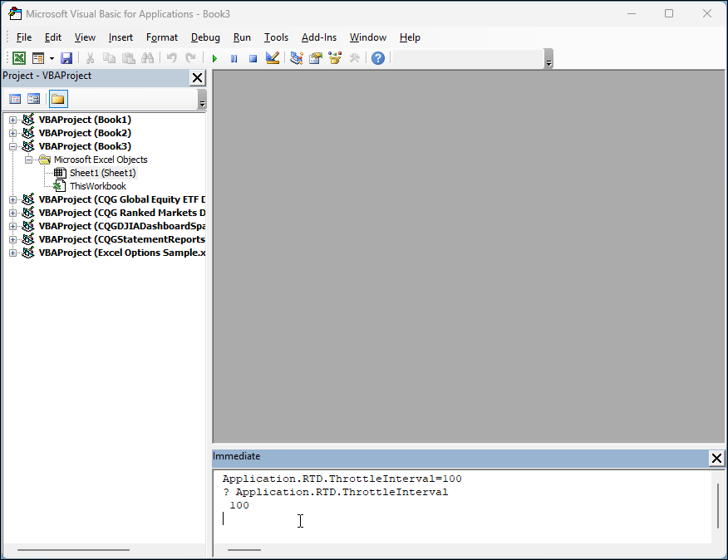This screenshot has height=560, width=728.
Task: Expand VBAProject (Book1) node
Action: click(13, 120)
